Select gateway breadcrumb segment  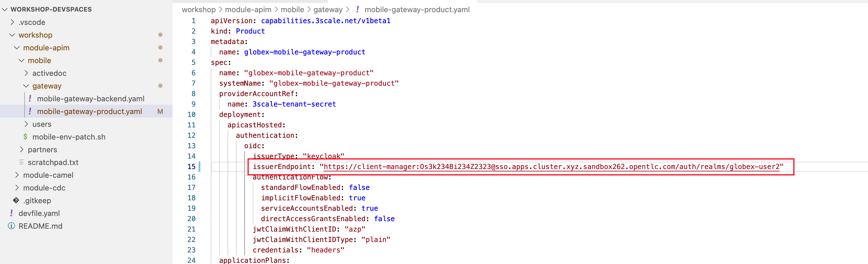[x=328, y=10]
